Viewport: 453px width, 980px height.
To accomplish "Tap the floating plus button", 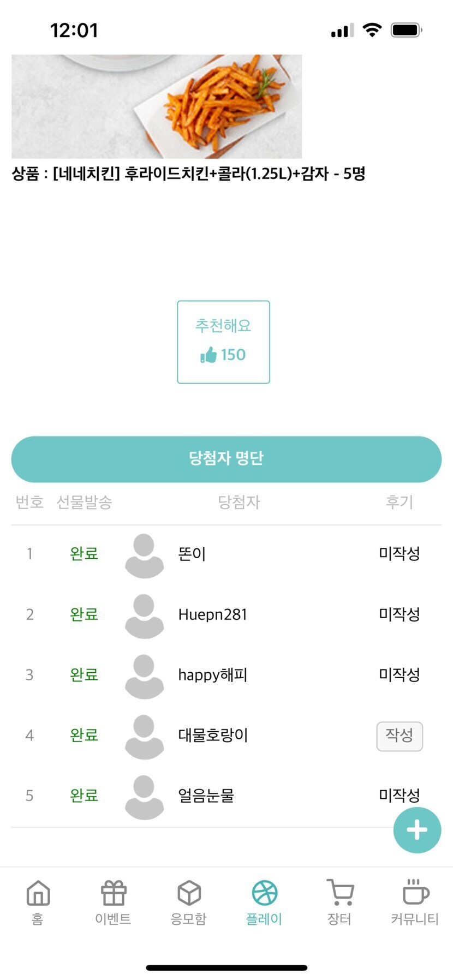I will pyautogui.click(x=417, y=830).
